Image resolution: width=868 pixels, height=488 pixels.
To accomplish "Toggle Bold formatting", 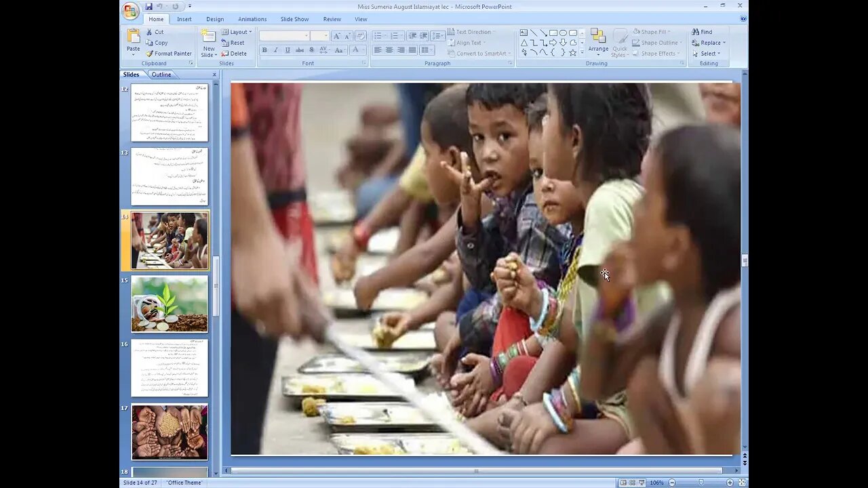I will coord(264,50).
